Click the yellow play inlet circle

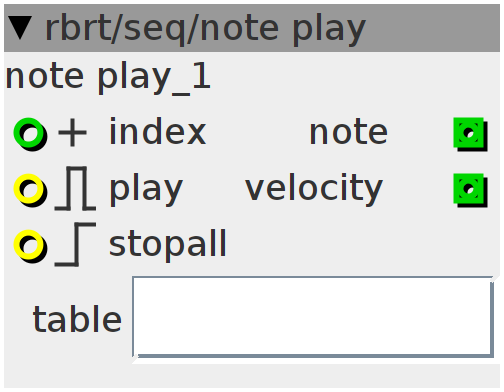point(30,190)
